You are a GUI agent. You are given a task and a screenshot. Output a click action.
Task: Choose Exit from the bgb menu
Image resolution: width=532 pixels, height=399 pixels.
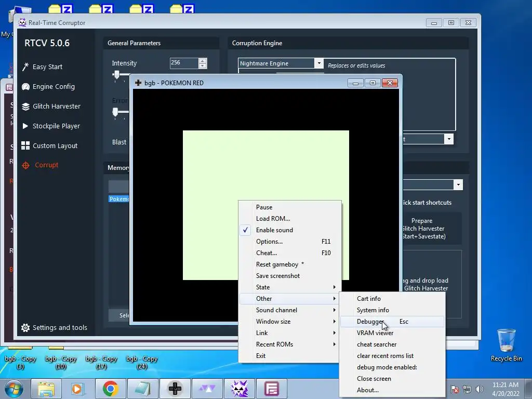[289, 356]
